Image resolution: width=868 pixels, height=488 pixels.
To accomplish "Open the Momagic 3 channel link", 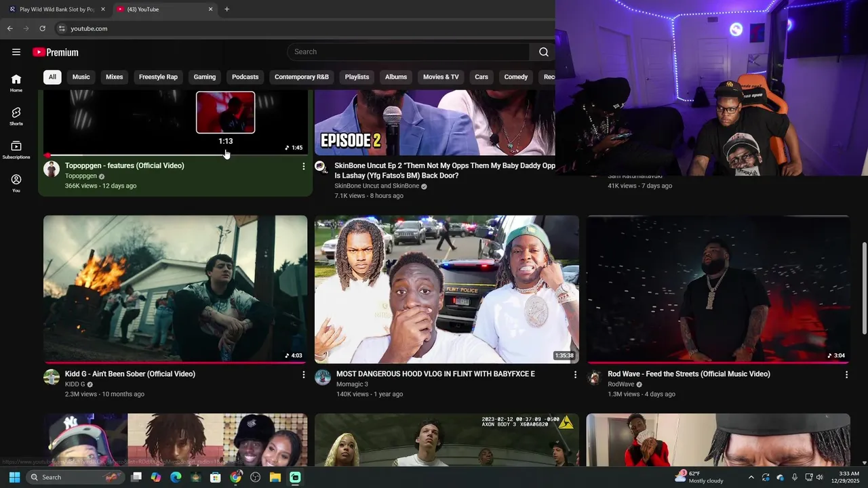I will [352, 384].
